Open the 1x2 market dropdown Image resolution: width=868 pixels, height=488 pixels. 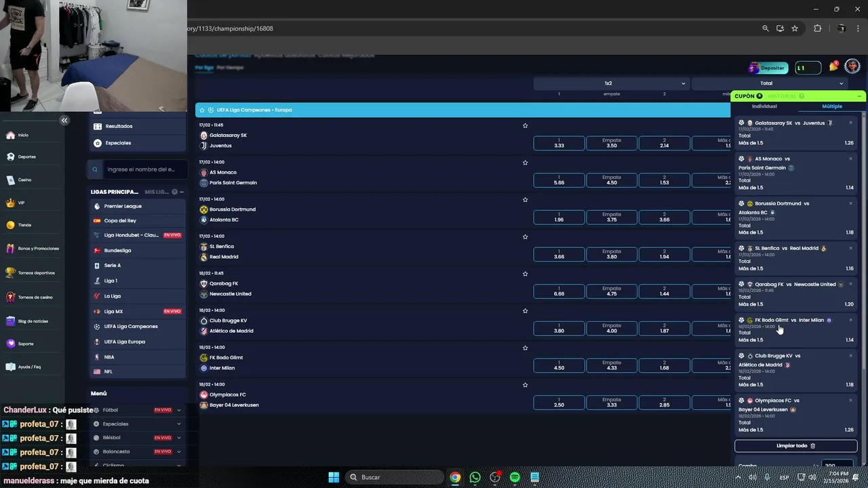tap(611, 83)
